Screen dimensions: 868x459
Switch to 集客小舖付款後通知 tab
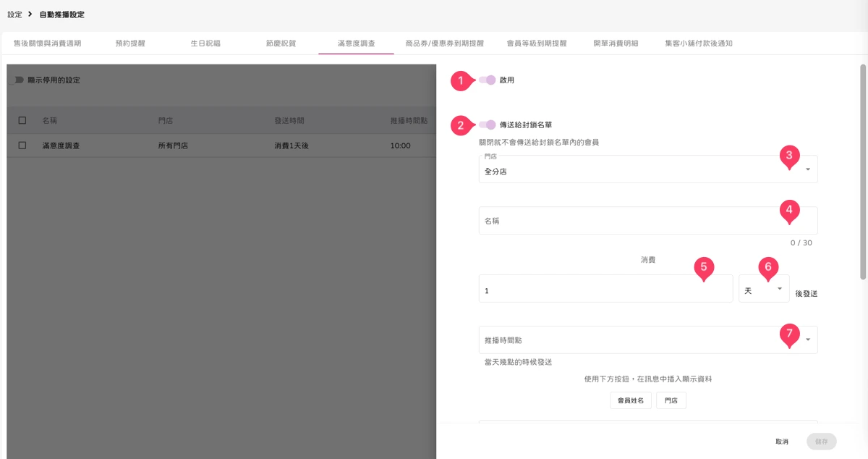[x=699, y=43]
